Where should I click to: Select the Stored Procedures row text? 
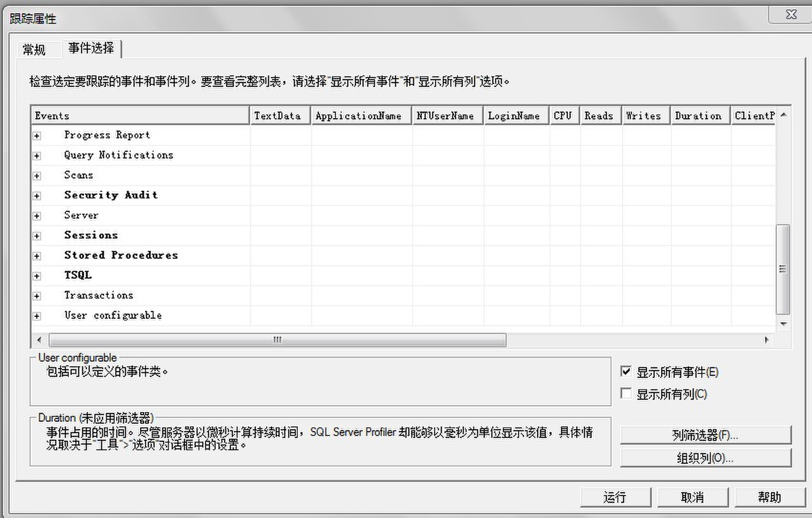click(121, 255)
